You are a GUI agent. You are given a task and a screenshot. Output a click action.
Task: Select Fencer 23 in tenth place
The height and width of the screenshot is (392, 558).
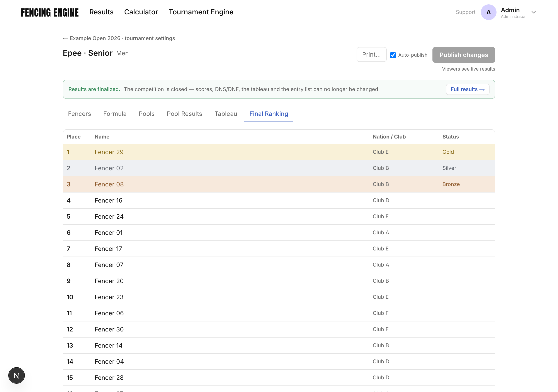(x=109, y=297)
